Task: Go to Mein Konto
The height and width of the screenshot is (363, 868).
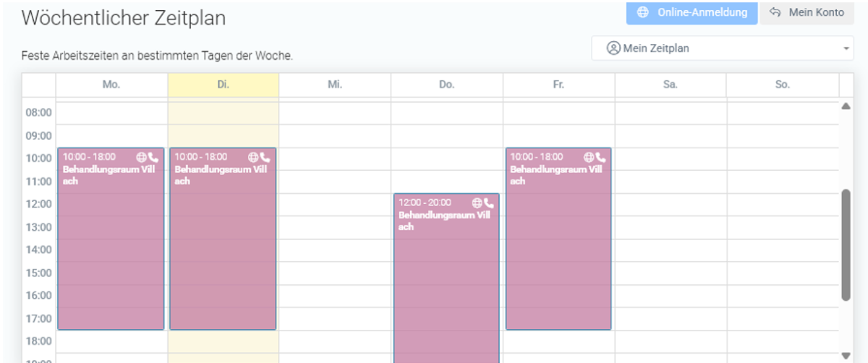Action: click(x=807, y=12)
